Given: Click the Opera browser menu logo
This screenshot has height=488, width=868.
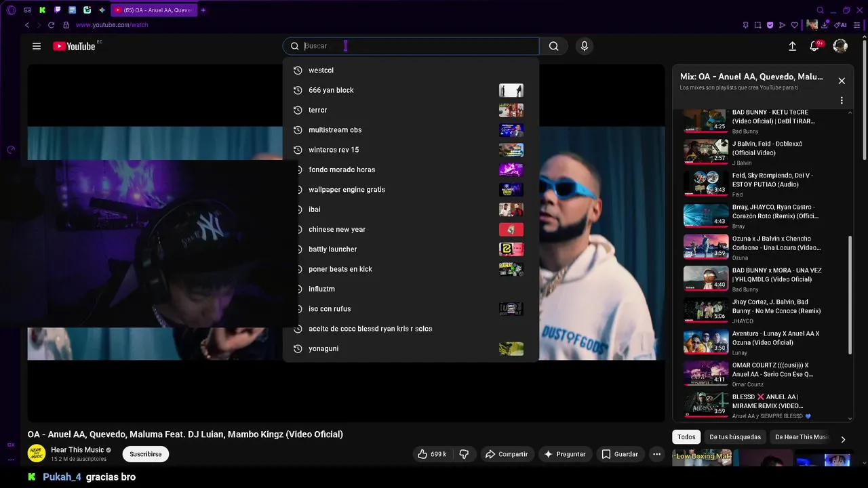Looking at the screenshot, I should click(x=11, y=10).
